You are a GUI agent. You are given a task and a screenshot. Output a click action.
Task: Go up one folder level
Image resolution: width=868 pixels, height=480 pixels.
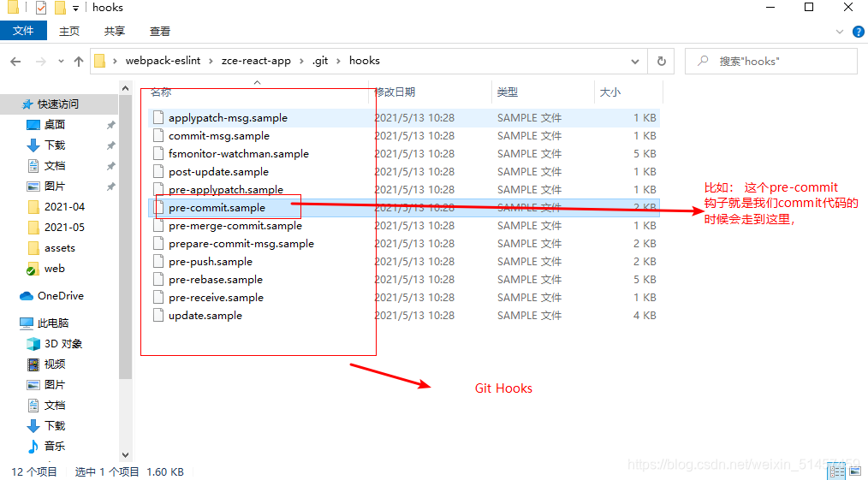79,62
